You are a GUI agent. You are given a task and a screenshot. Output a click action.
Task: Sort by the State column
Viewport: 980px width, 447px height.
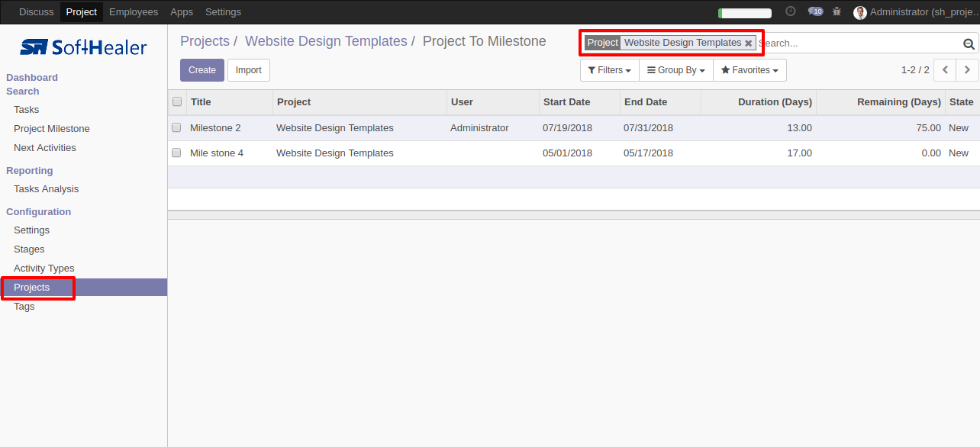(962, 102)
